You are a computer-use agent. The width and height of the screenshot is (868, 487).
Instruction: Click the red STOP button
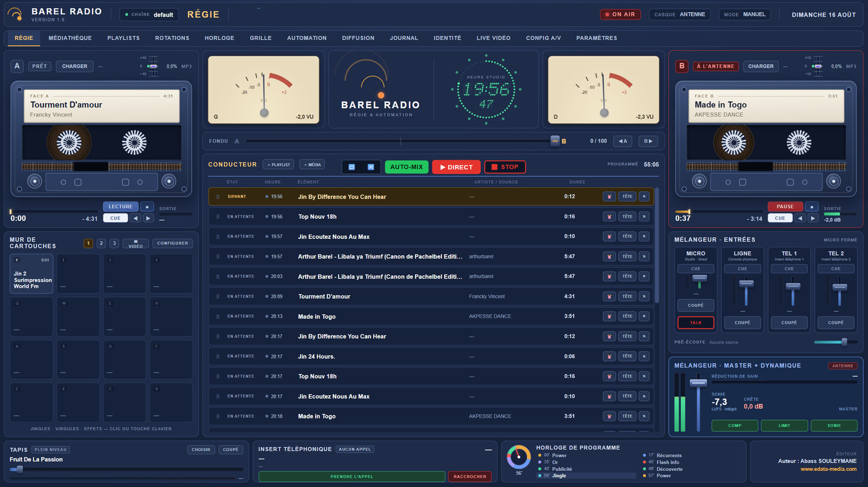pyautogui.click(x=505, y=167)
